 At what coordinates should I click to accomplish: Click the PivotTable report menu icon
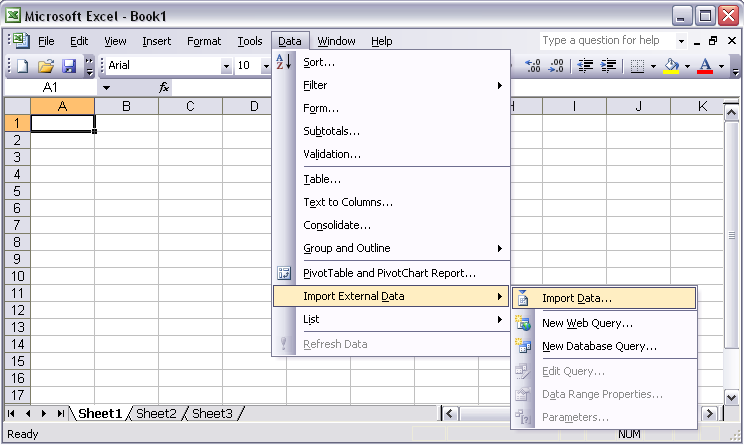coord(284,273)
